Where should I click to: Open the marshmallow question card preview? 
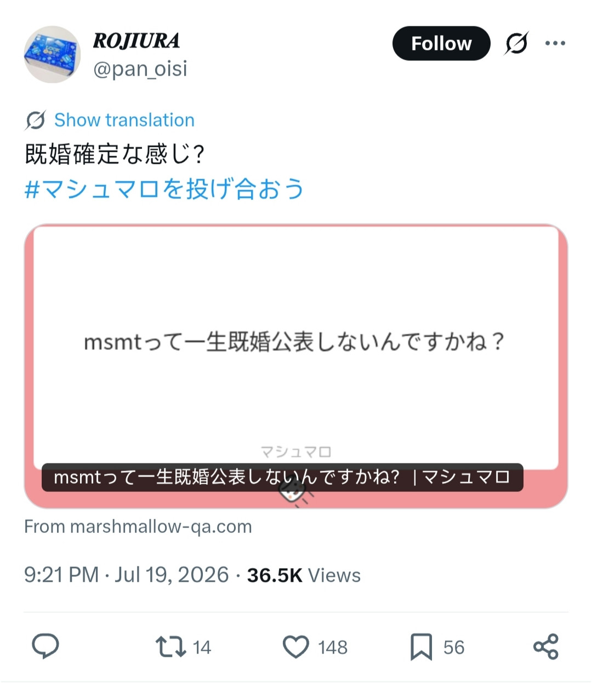(296, 366)
